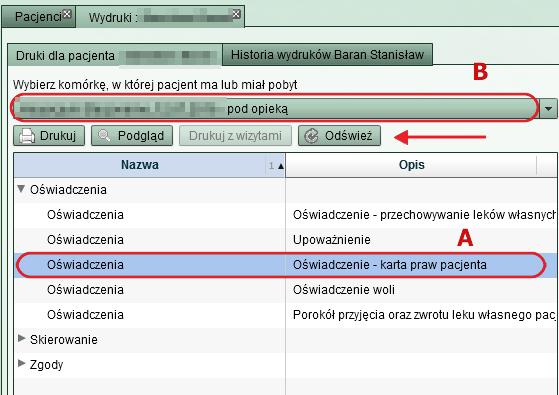Screen dimensions: 559x395
Task: Click the Odśwież button
Action: coord(339,136)
